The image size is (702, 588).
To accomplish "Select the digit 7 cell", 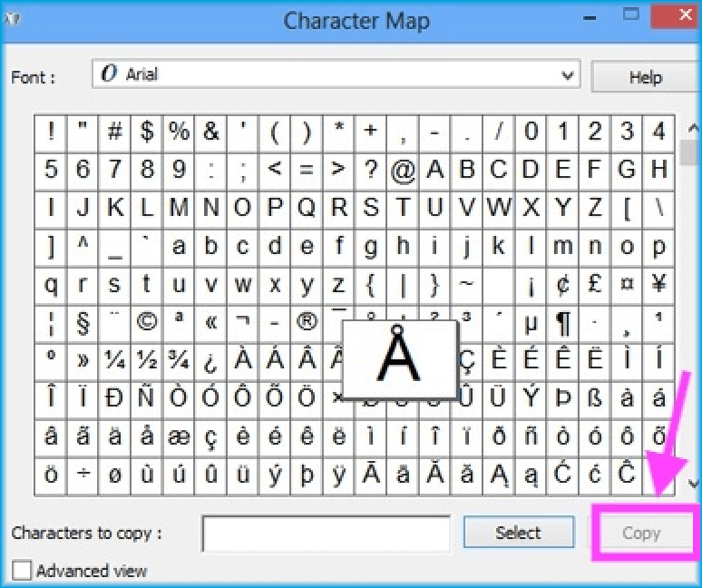I will (114, 171).
